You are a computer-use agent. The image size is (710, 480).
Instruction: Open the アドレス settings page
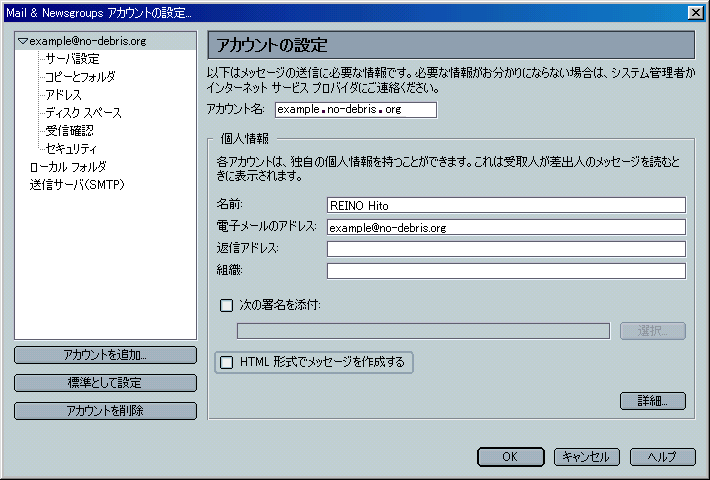(x=64, y=95)
